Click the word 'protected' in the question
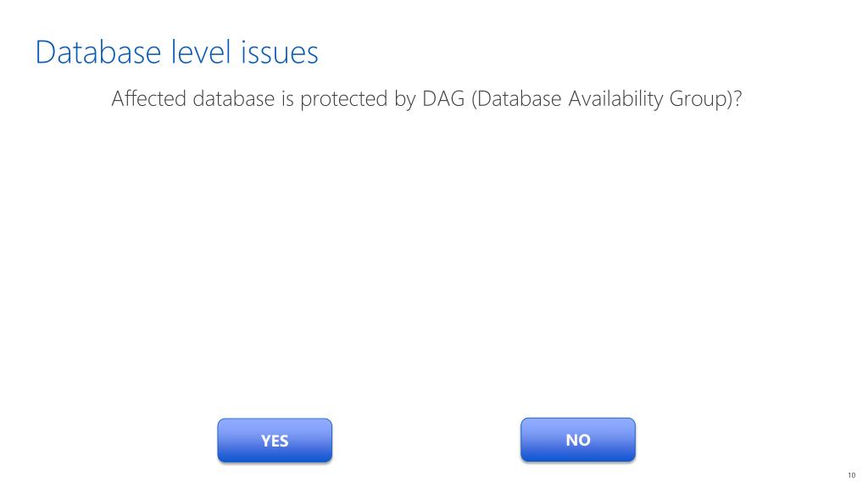Viewport: 868px width, 488px height. pyautogui.click(x=344, y=100)
